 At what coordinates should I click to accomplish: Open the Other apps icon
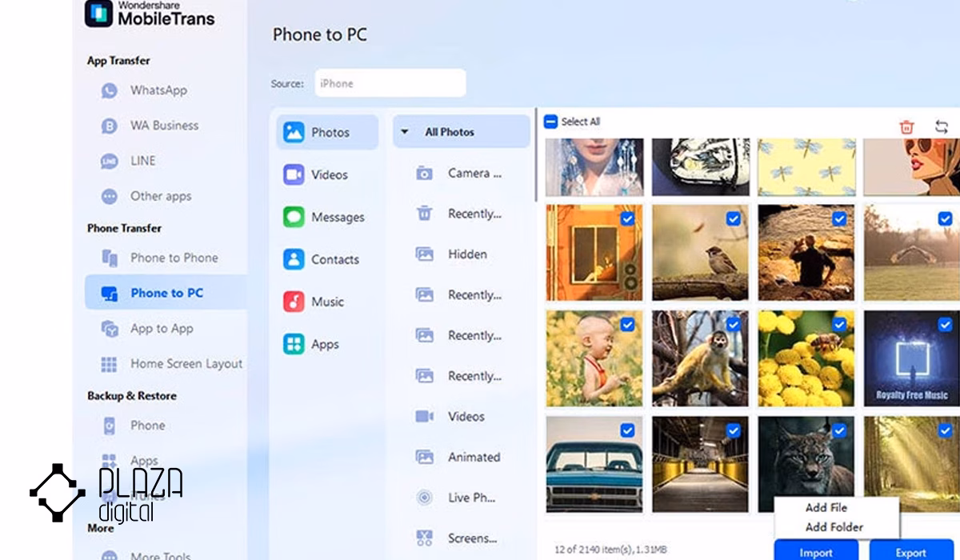(x=109, y=196)
